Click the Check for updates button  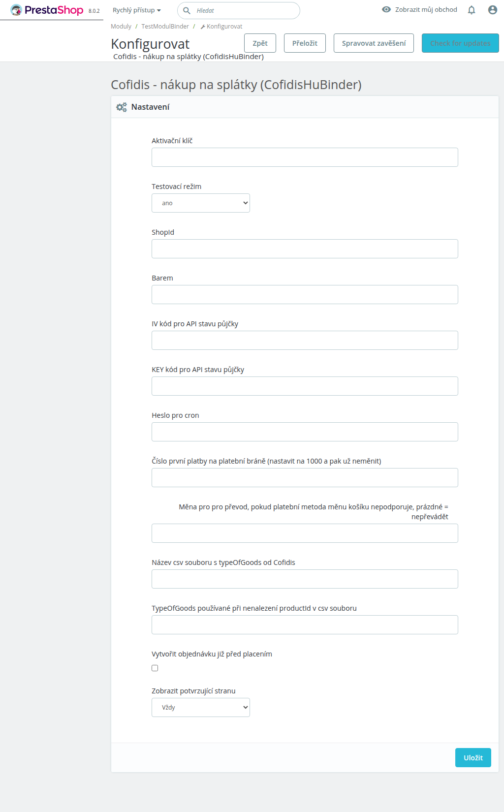tap(460, 43)
